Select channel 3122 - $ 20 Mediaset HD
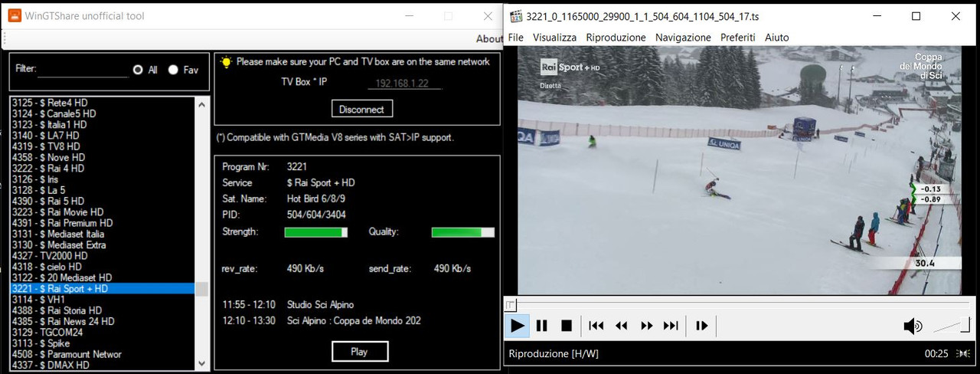This screenshot has width=980, height=374. tap(103, 277)
